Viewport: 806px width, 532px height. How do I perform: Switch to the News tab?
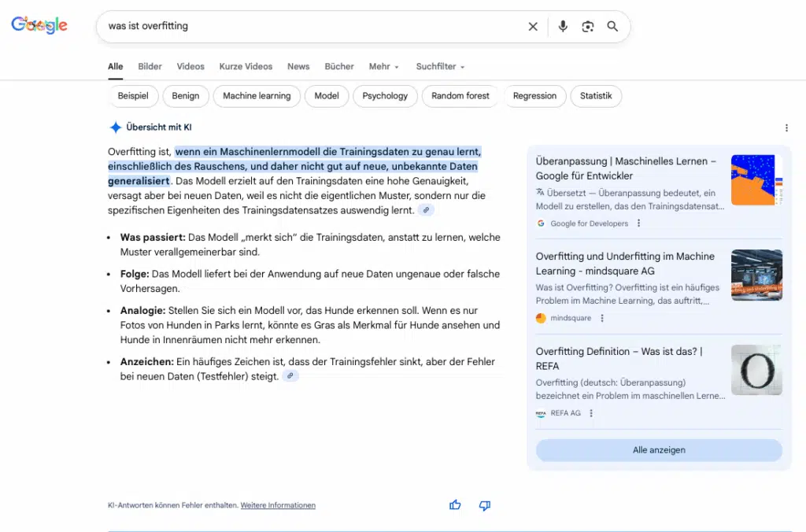[298, 66]
